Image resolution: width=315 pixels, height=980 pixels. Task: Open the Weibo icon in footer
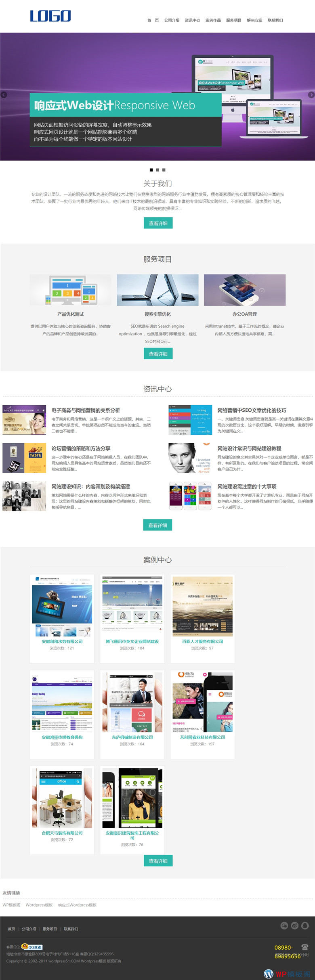(295, 926)
